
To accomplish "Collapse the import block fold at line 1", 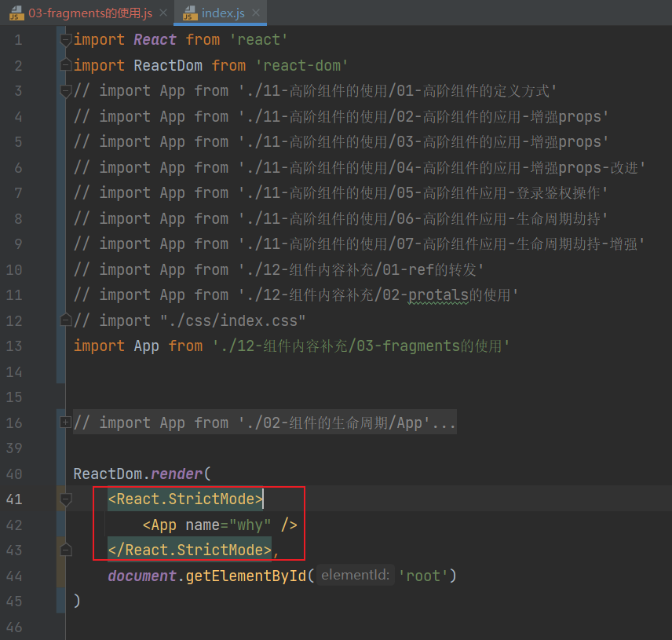I will 66,40.
